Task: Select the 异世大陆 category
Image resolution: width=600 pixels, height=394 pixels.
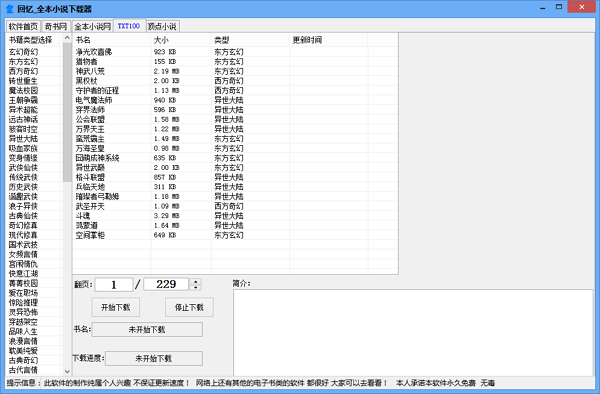Action: point(23,138)
